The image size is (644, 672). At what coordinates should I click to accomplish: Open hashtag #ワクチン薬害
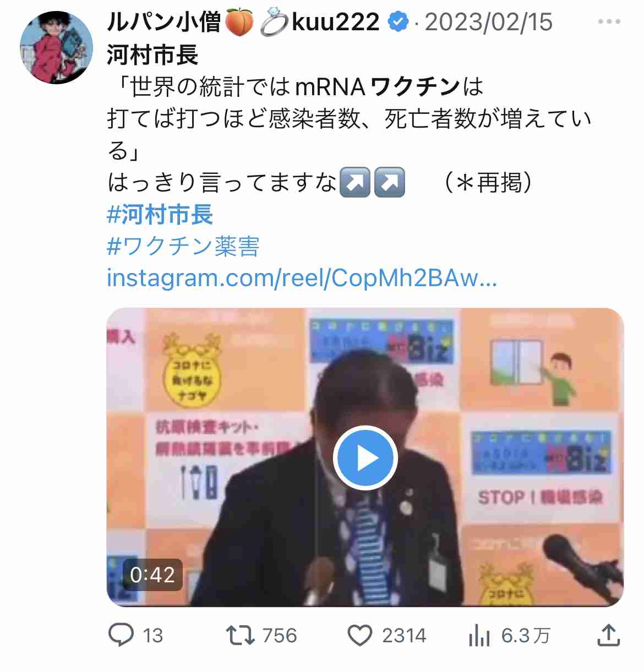coord(183,246)
